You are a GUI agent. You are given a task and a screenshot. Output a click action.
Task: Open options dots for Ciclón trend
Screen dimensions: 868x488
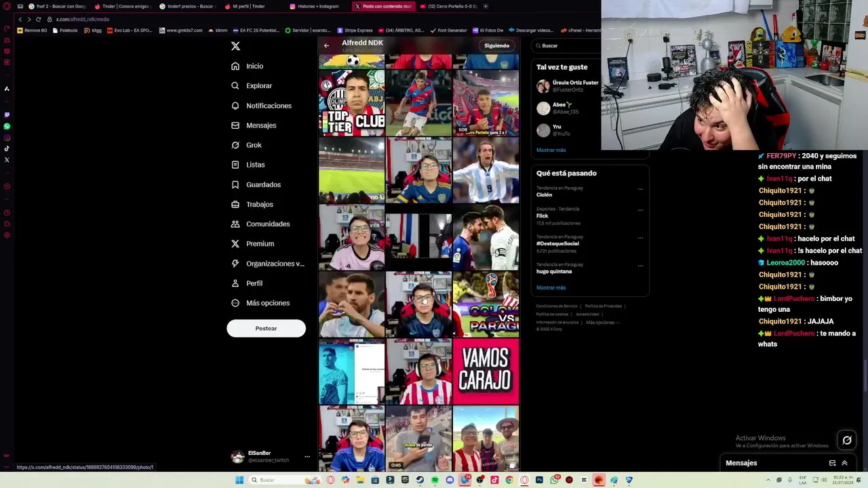(640, 190)
